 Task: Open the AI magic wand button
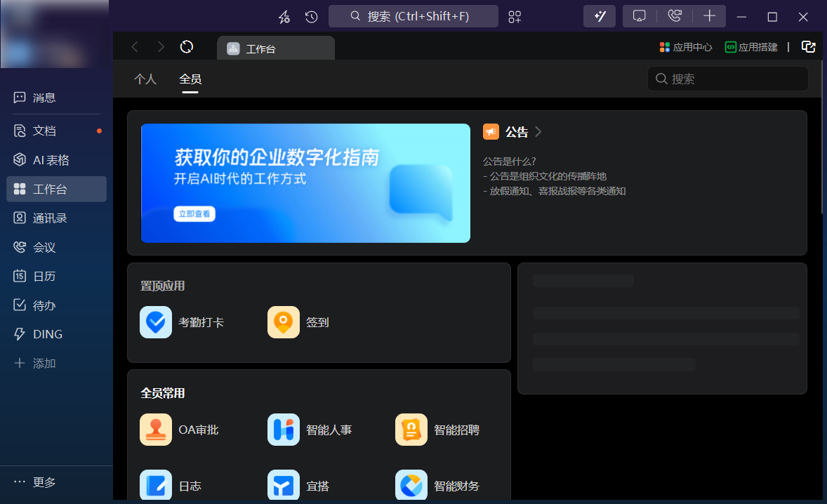[x=599, y=16]
